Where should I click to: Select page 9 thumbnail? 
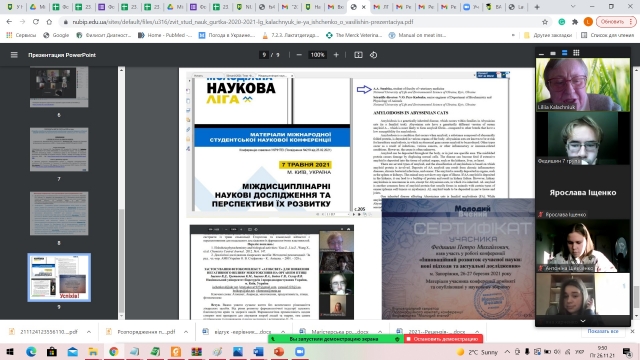pos(59,278)
